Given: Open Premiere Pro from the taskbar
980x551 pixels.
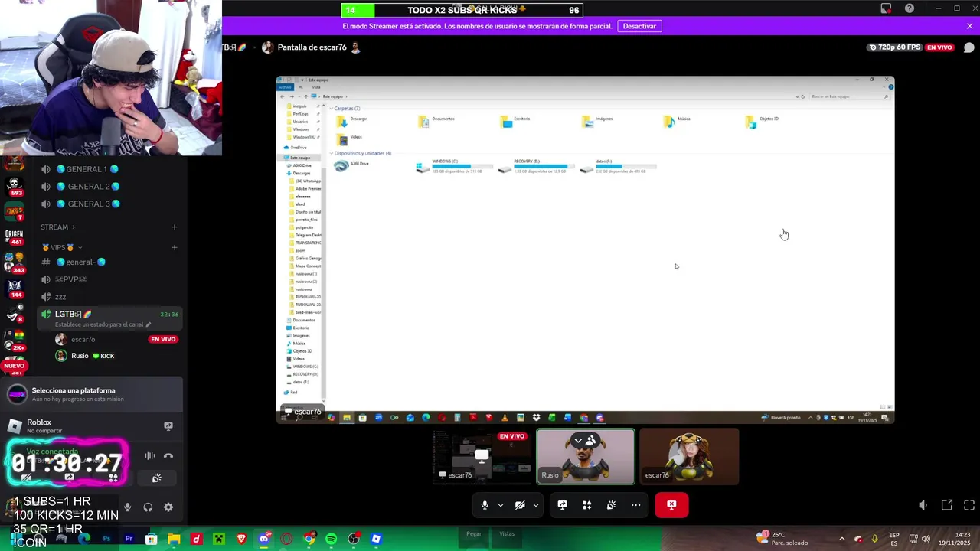Looking at the screenshot, I should tap(129, 539).
